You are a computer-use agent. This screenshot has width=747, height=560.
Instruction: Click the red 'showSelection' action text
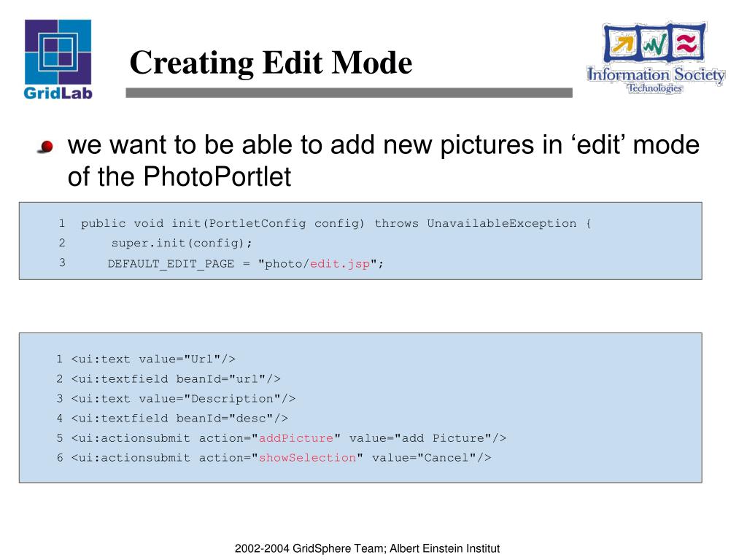[307, 458]
